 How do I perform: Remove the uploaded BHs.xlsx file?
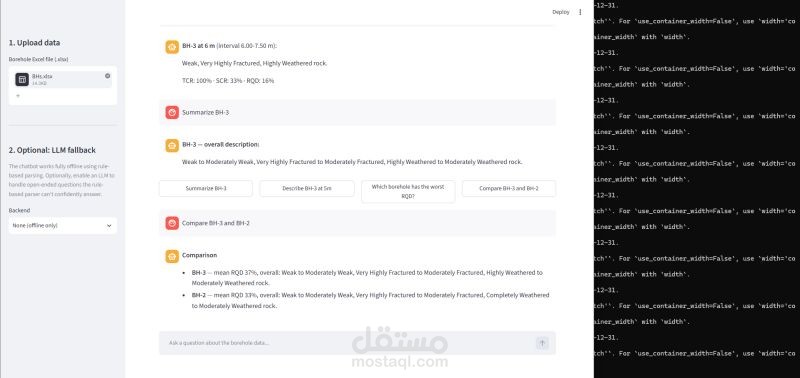[107, 76]
